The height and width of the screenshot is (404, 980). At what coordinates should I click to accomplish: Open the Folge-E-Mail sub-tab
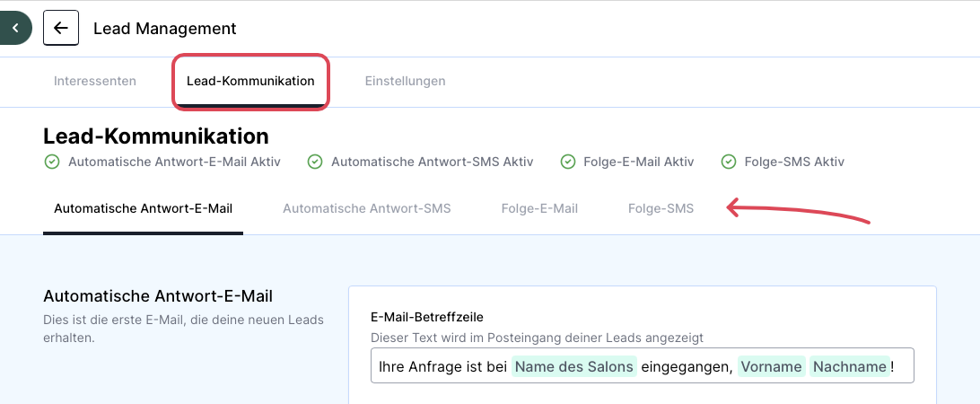click(x=539, y=209)
